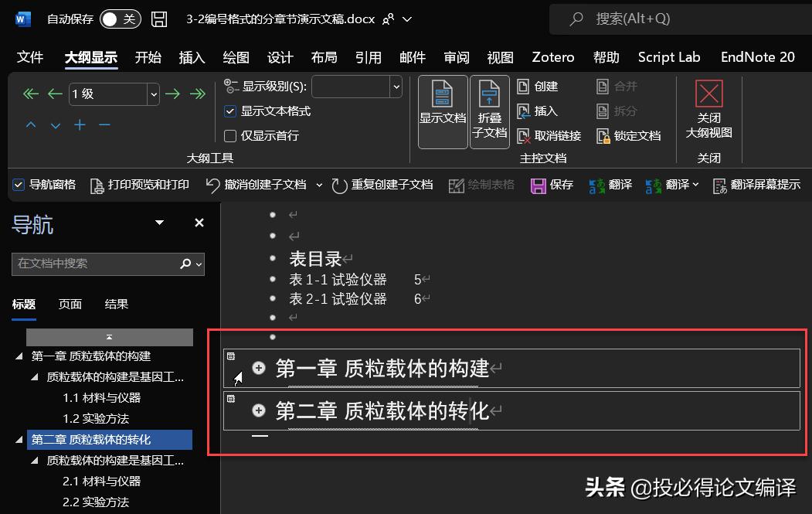The width and height of the screenshot is (812, 514).
Task: Uncheck the Show Text Formatting checkbox
Action: tap(229, 111)
